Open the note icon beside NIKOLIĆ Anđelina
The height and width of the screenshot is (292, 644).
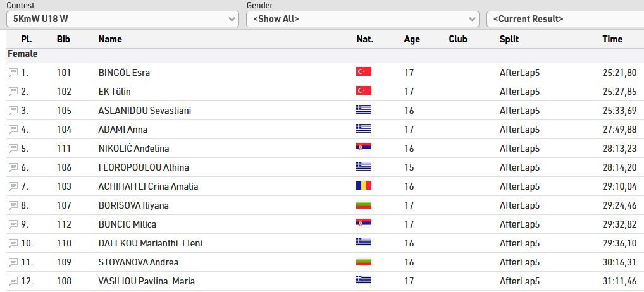point(13,149)
